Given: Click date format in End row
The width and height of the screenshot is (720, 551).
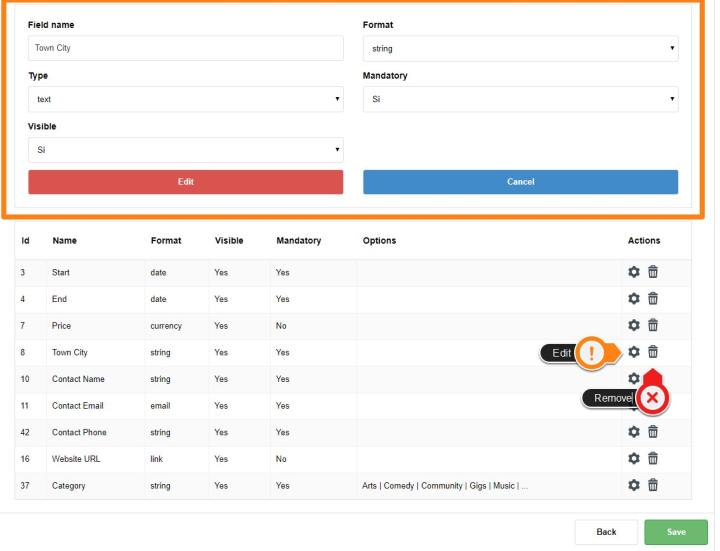Looking at the screenshot, I should (158, 299).
